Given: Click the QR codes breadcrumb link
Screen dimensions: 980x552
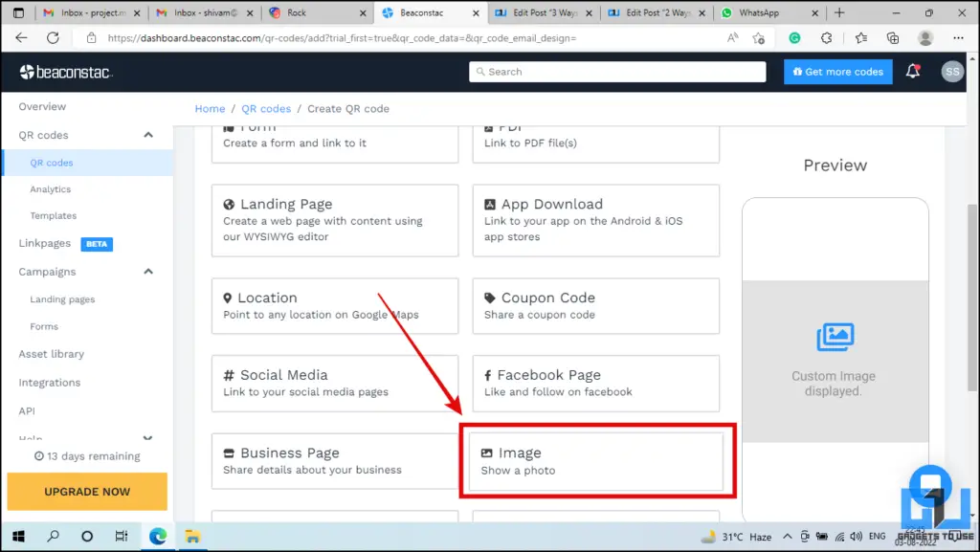Looking at the screenshot, I should [266, 109].
